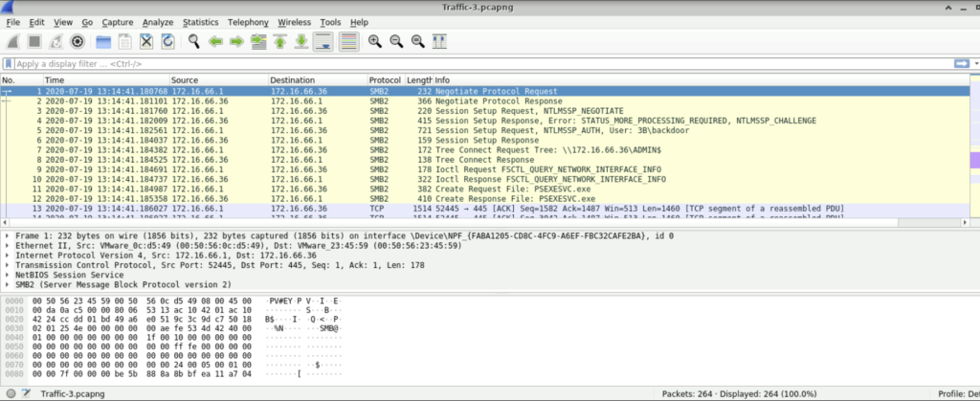Click the expert information status indicator
Screen dimensions: 980x401
pos(9,393)
